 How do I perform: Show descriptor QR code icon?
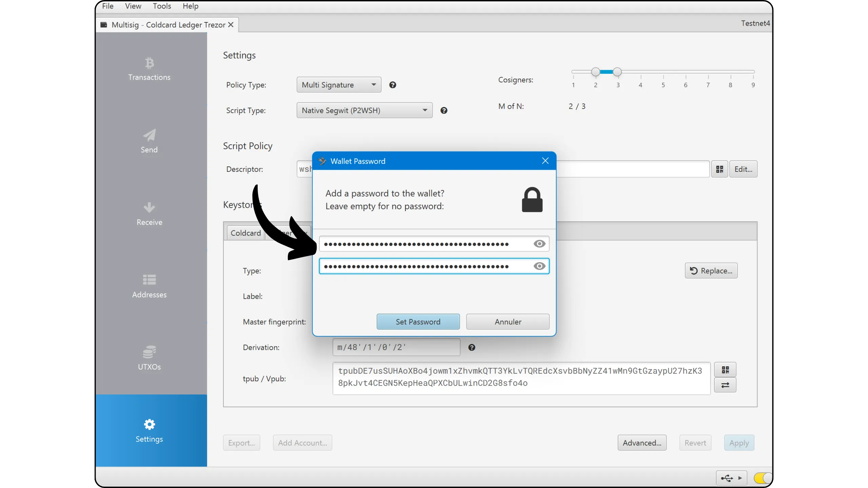719,169
